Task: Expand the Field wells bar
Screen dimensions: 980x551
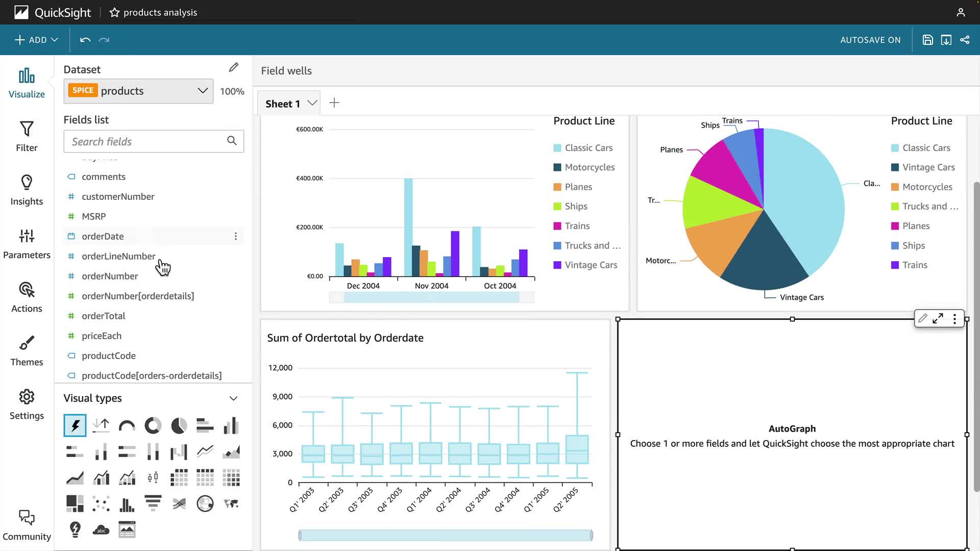Action: pyautogui.click(x=286, y=71)
